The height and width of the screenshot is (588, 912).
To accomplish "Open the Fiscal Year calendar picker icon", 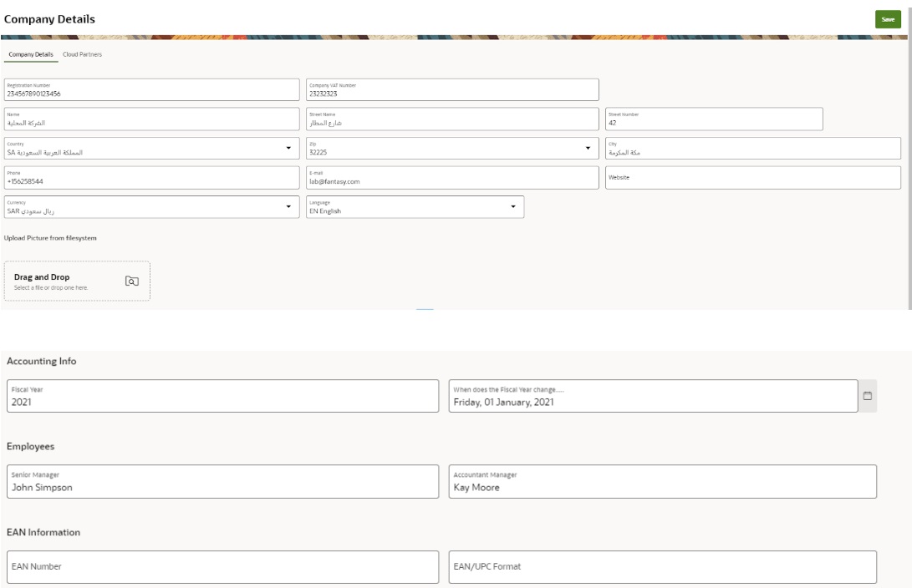I will (867, 396).
